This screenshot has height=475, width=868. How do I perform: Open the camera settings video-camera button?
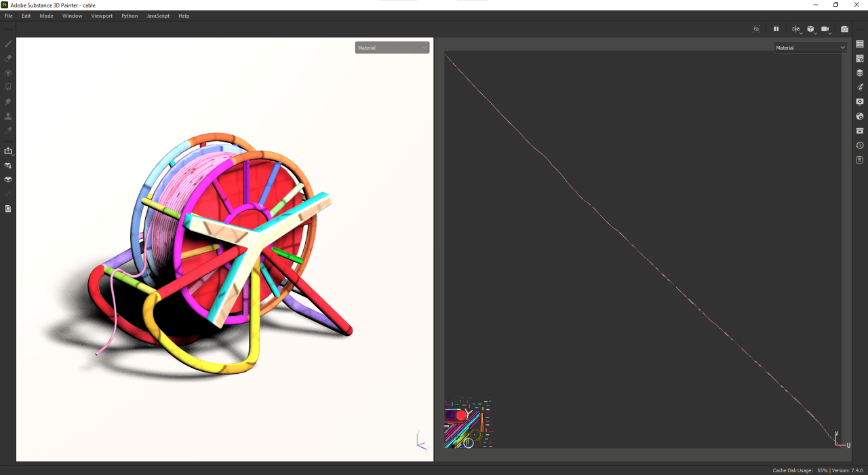[x=826, y=29]
